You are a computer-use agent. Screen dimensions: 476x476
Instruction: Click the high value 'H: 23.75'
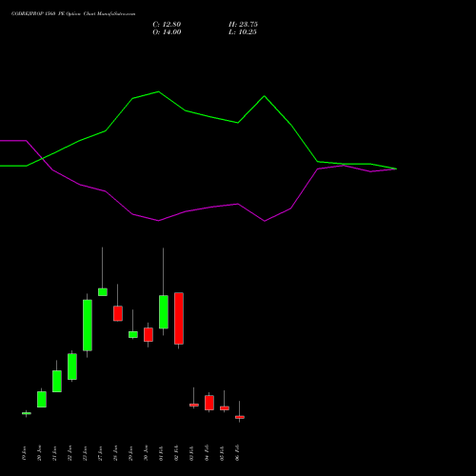[243, 25]
